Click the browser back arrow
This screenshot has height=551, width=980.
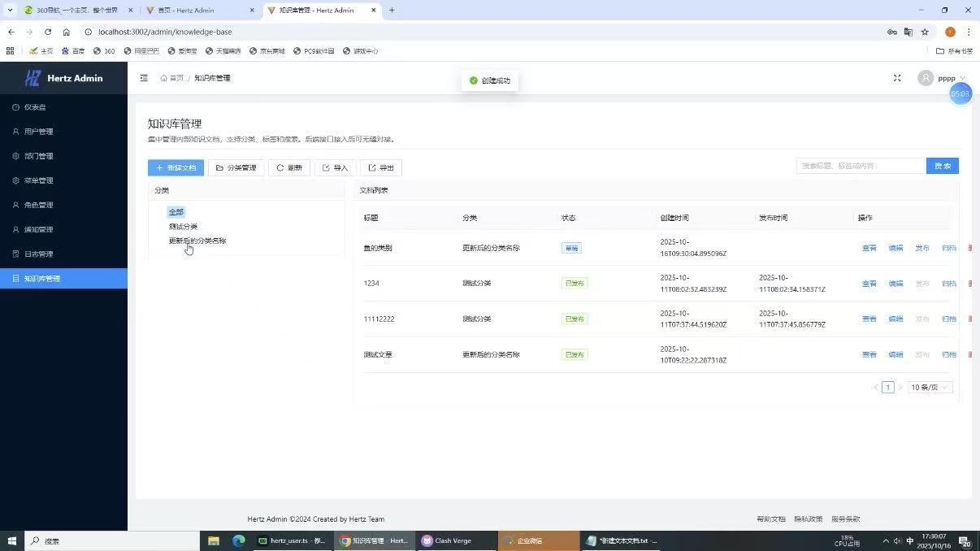[11, 32]
